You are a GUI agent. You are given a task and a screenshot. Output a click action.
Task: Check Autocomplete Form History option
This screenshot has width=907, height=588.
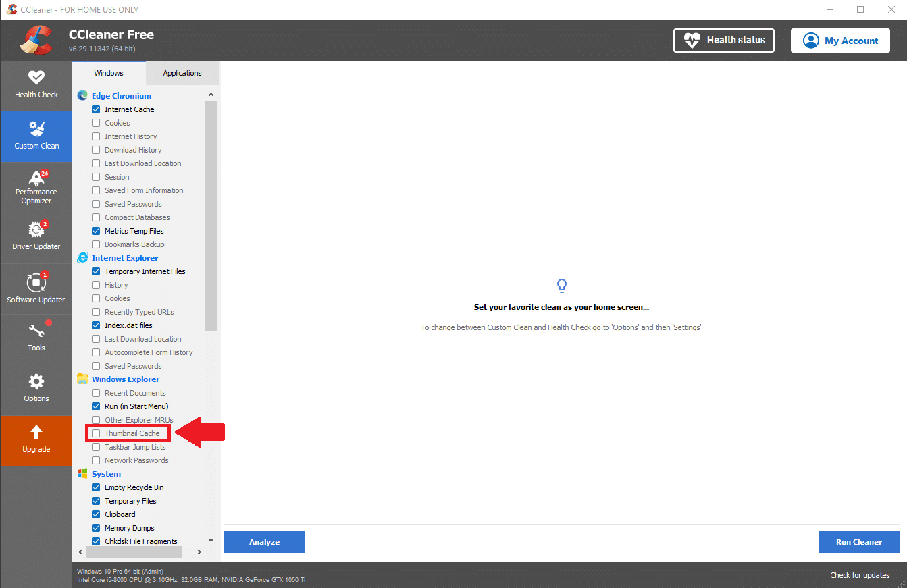click(96, 352)
